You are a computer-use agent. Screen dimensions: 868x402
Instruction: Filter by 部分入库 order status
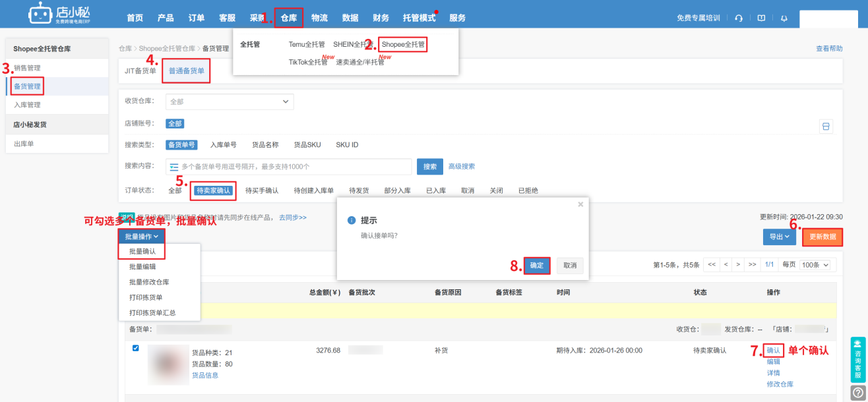click(x=398, y=190)
